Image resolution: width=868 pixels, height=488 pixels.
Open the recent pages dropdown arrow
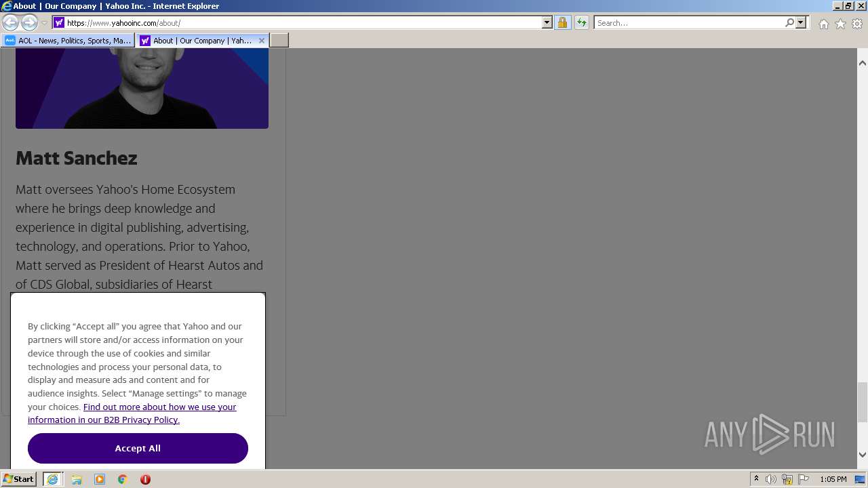pyautogui.click(x=44, y=23)
